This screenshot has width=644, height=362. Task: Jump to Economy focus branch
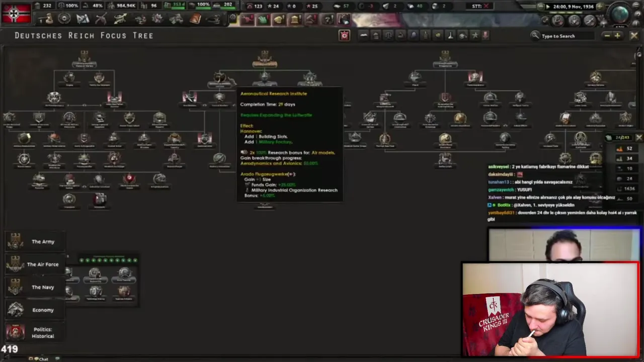point(34,310)
